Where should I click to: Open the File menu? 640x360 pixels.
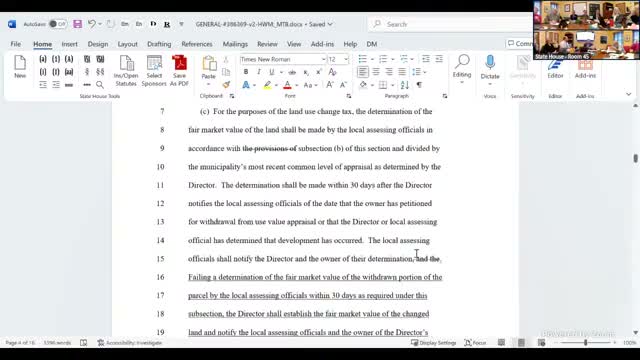point(16,44)
